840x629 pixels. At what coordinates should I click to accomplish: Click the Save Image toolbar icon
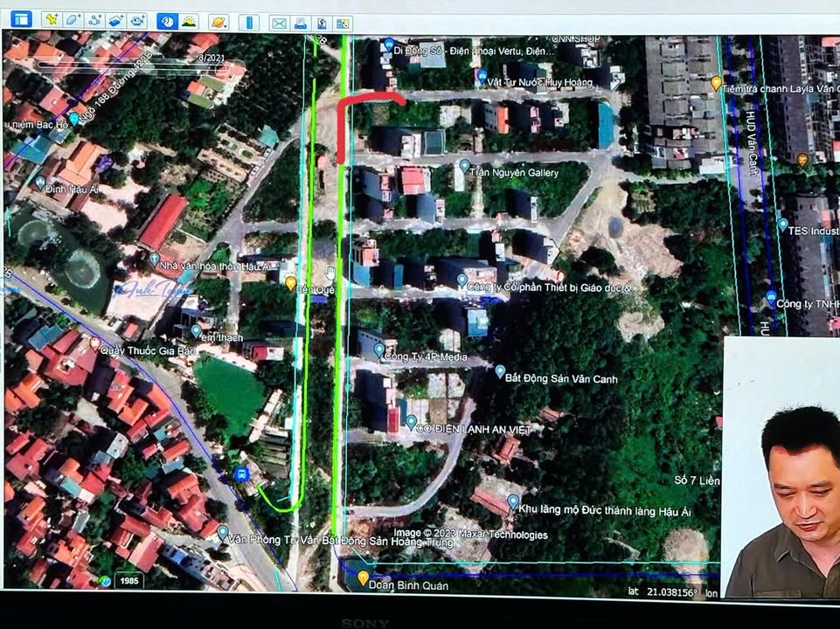click(321, 22)
